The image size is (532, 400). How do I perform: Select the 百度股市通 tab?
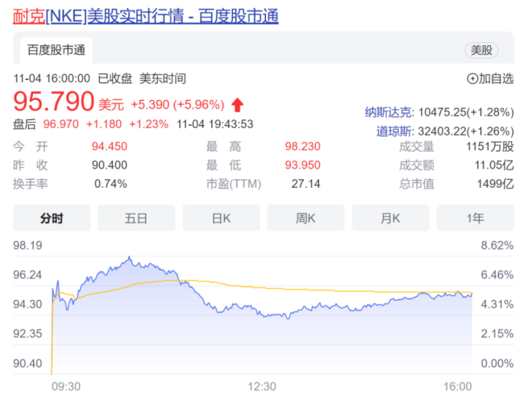coord(56,50)
